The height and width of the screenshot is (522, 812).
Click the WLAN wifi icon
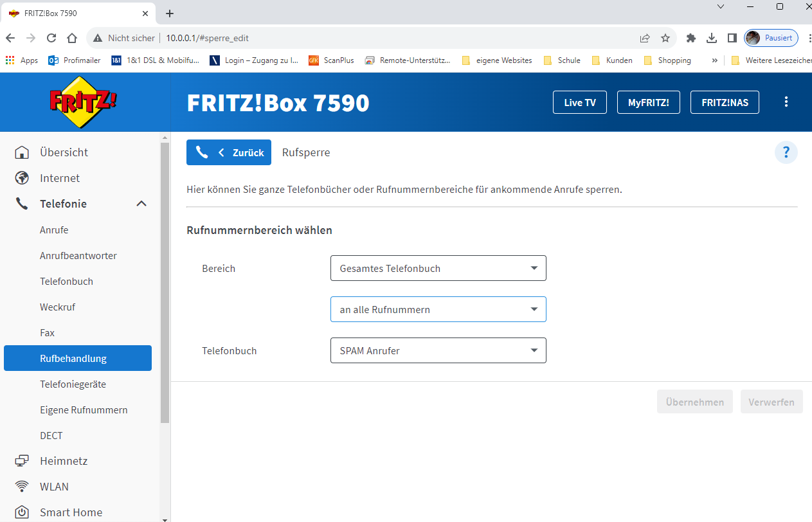22,487
